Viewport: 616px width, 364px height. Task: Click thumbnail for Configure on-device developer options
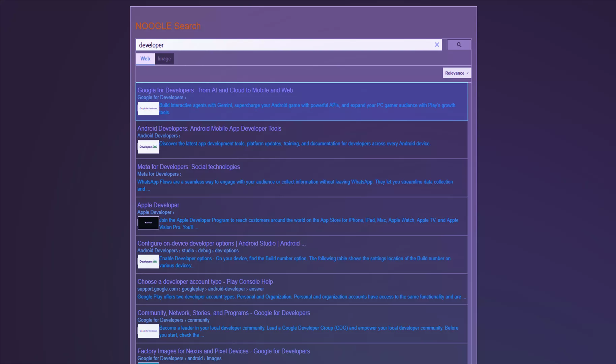tap(148, 262)
